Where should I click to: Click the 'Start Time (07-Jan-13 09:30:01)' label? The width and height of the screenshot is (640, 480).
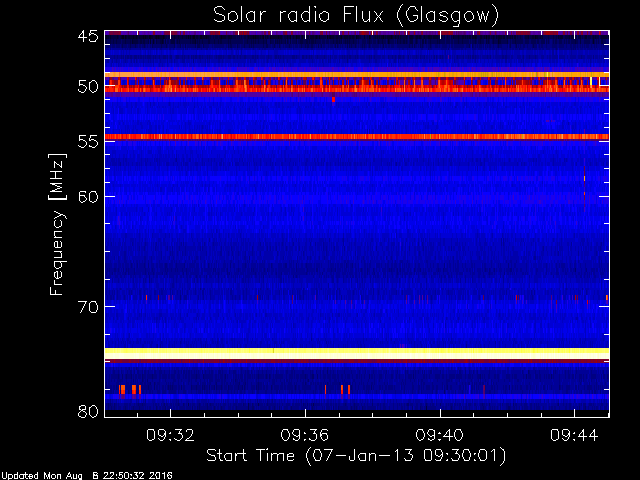point(356,456)
